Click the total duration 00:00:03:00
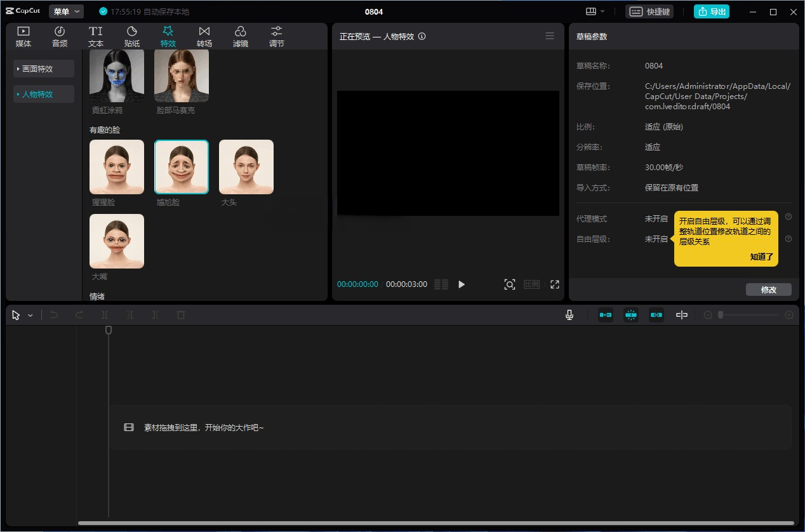 pos(406,284)
